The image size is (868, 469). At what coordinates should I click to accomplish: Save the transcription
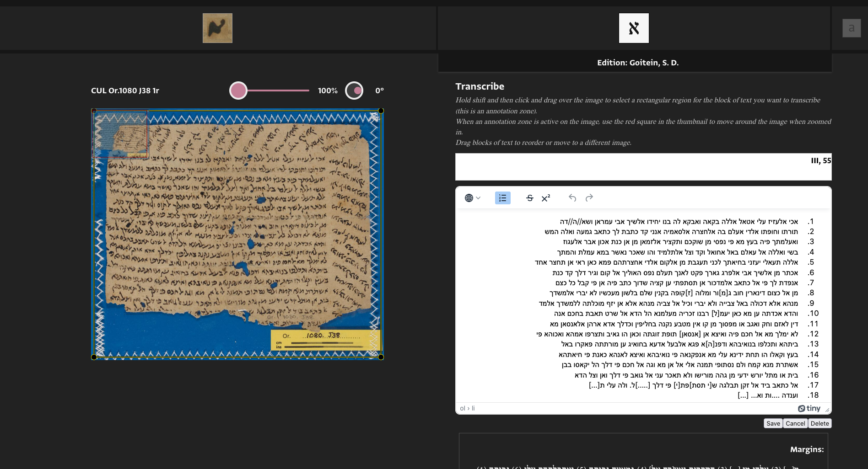(773, 423)
